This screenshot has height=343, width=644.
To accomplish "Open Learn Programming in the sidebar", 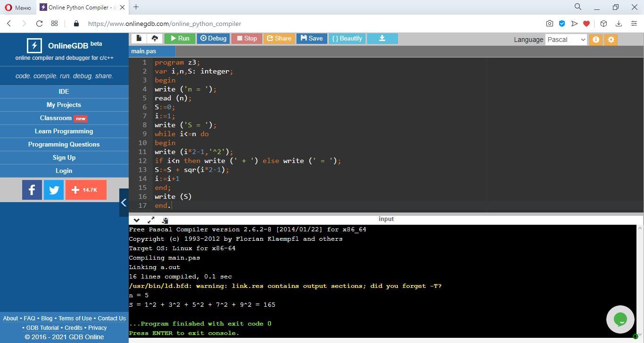I will tap(64, 131).
